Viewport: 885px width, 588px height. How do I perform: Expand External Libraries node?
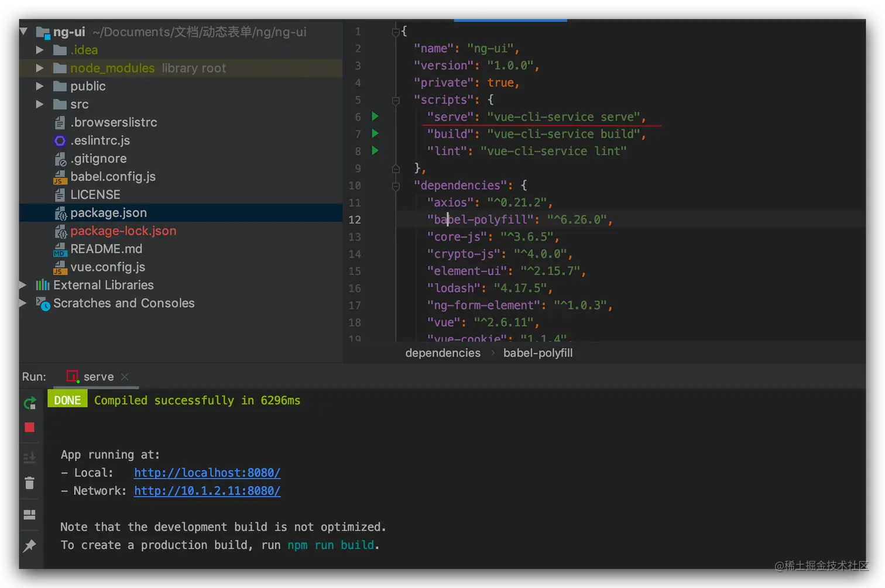pyautogui.click(x=23, y=285)
